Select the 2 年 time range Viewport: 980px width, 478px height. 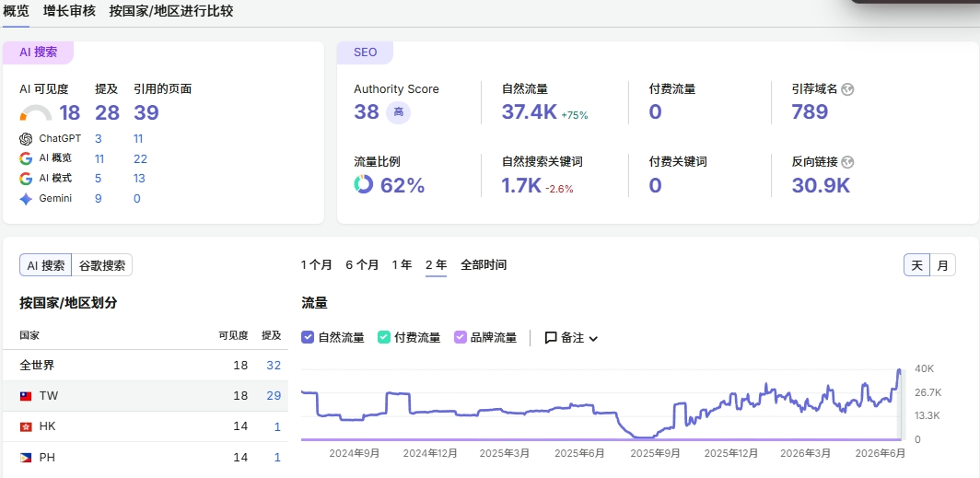tap(437, 265)
